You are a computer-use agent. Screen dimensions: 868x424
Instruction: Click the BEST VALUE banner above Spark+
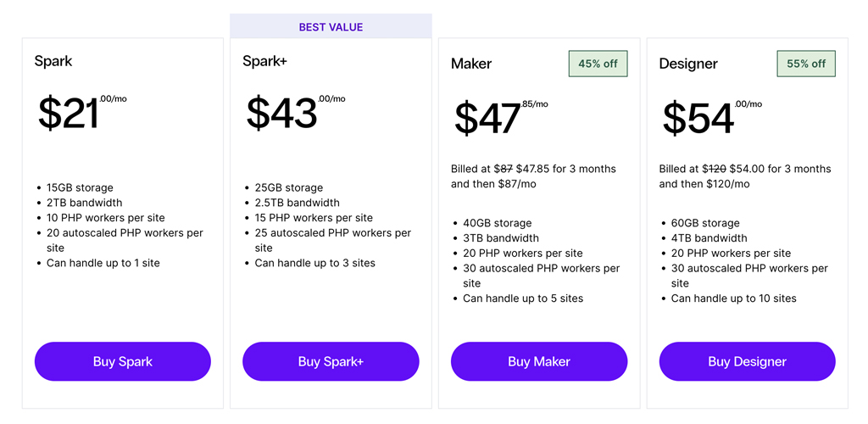point(331,26)
